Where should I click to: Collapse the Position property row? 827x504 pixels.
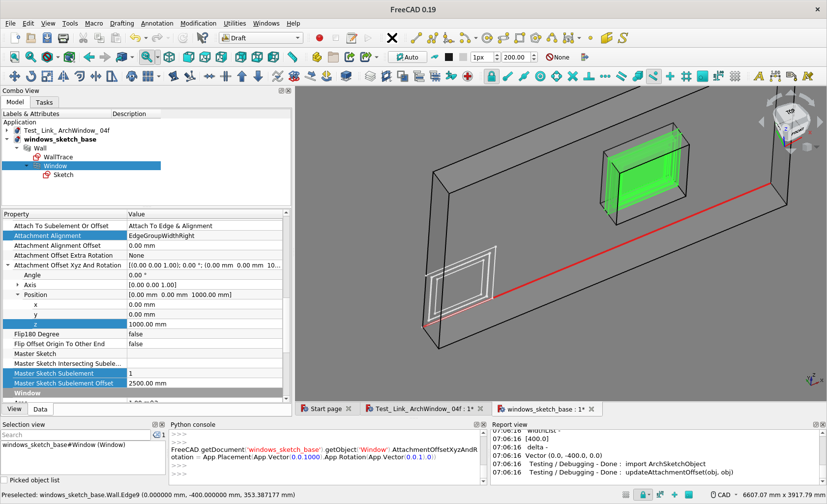pos(18,295)
